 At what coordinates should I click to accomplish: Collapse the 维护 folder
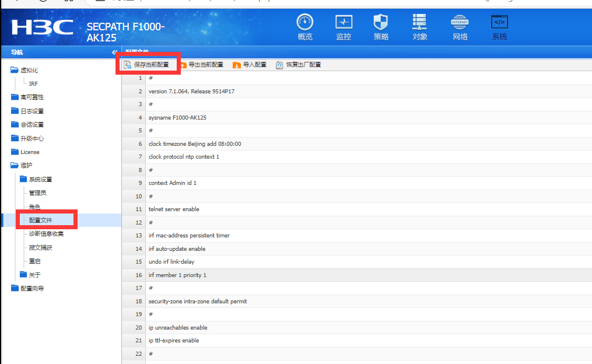click(x=15, y=165)
